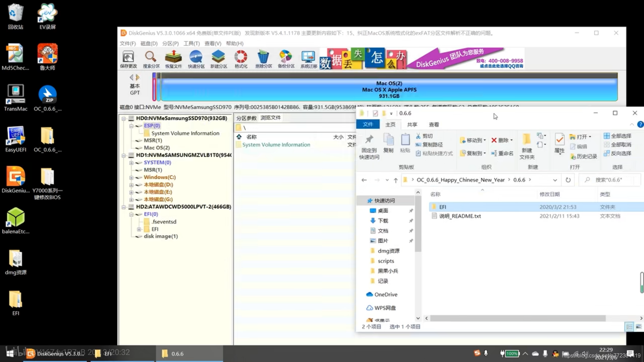Click the Backup Partition (备份分区) icon
The image size is (644, 362).
click(x=286, y=59)
